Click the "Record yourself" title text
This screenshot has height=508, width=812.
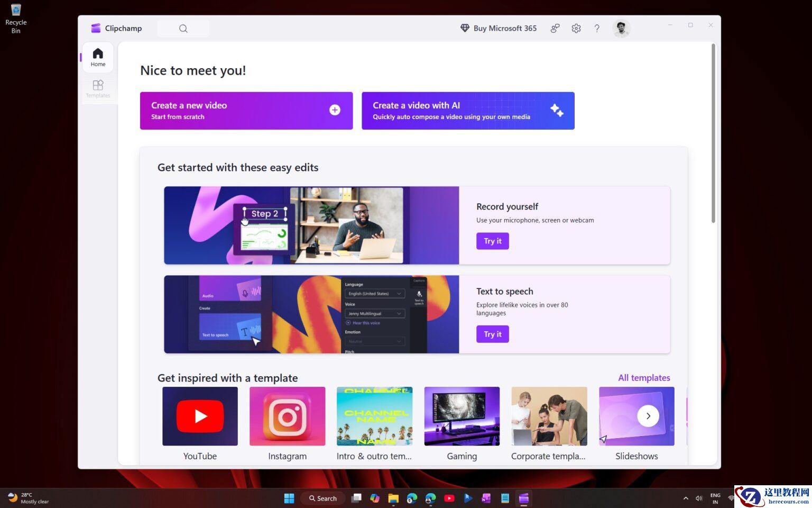508,206
